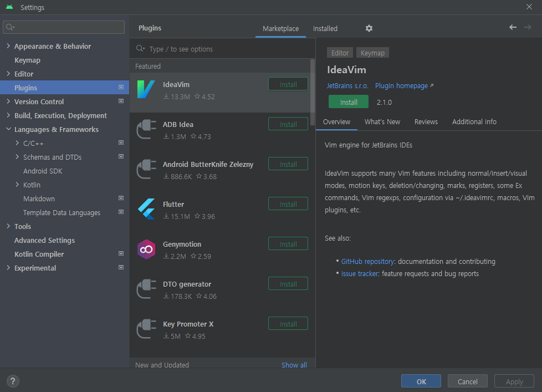Install the Flutter plugin
Viewport: 542px width, 392px height.
tap(288, 204)
